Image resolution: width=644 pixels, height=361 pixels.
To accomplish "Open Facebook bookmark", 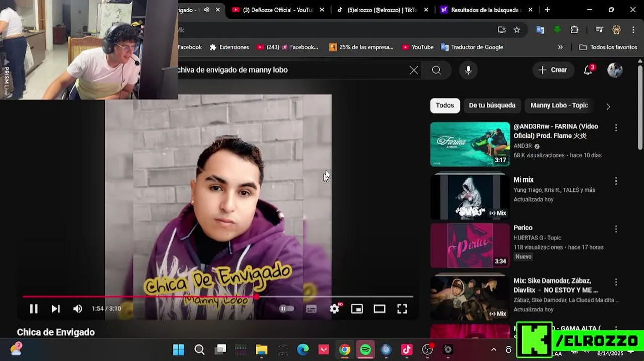I will 190,47.
